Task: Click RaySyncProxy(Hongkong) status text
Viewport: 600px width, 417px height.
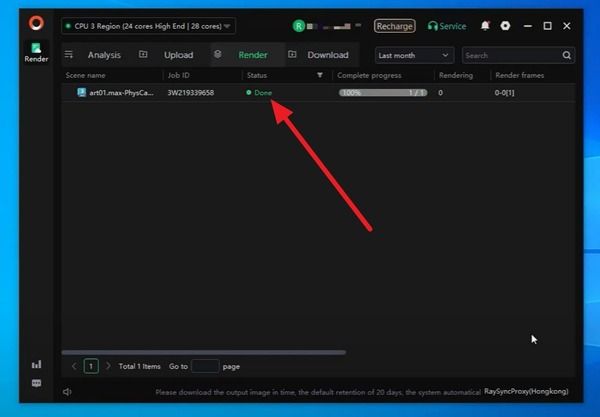Action: coord(526,391)
